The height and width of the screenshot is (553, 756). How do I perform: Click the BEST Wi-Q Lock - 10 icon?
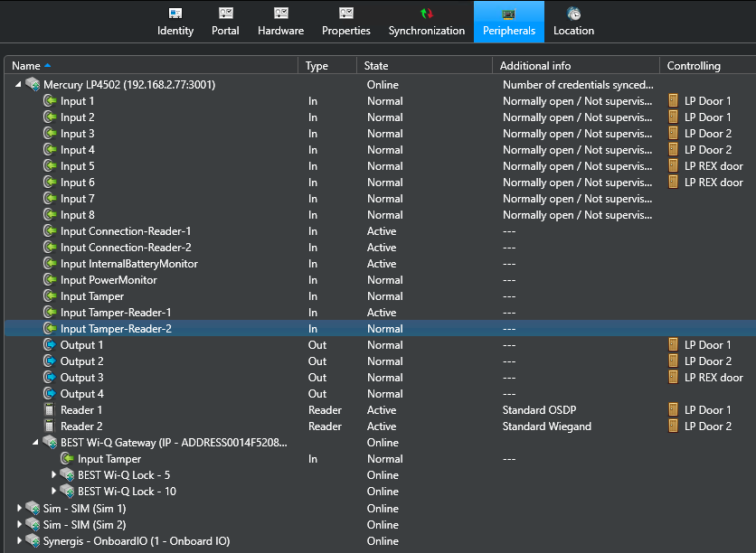[68, 492]
